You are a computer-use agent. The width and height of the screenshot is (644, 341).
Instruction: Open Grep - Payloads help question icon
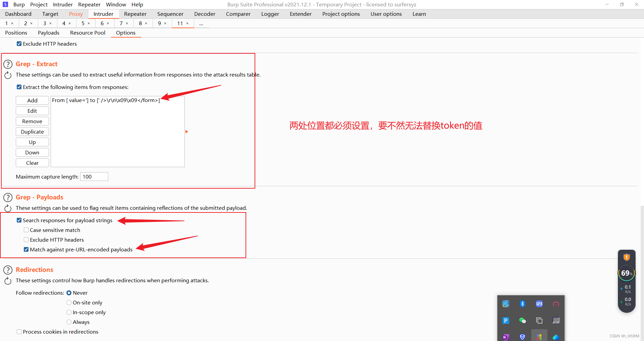tap(8, 197)
